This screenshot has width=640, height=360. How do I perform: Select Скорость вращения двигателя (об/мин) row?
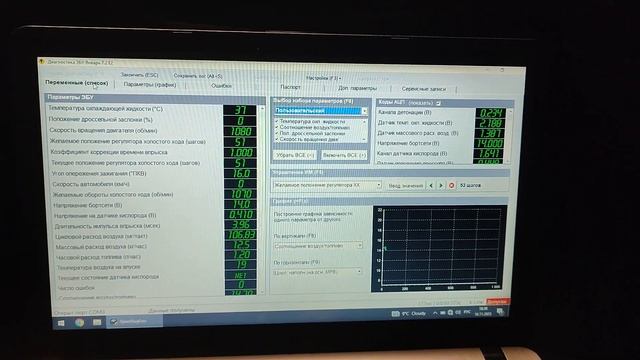click(153, 131)
